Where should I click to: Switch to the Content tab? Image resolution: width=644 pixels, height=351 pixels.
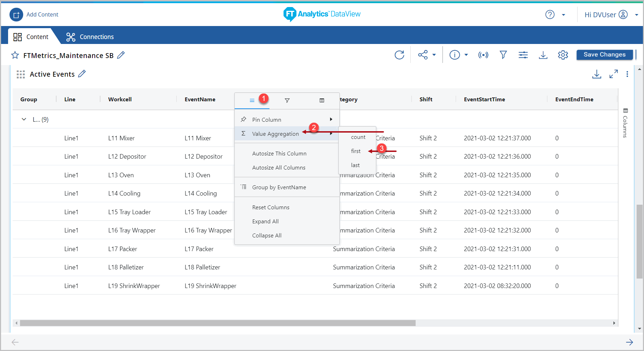(31, 37)
